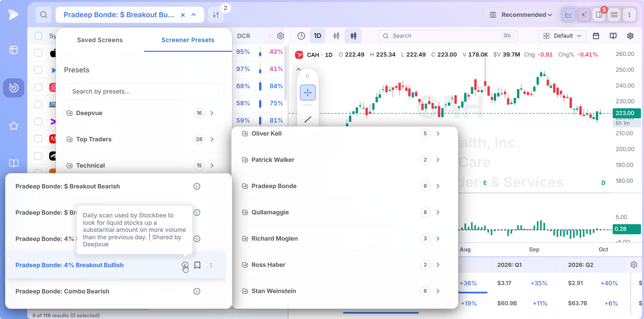
Task: Expand the Deepvue preset folder
Action: [x=212, y=113]
